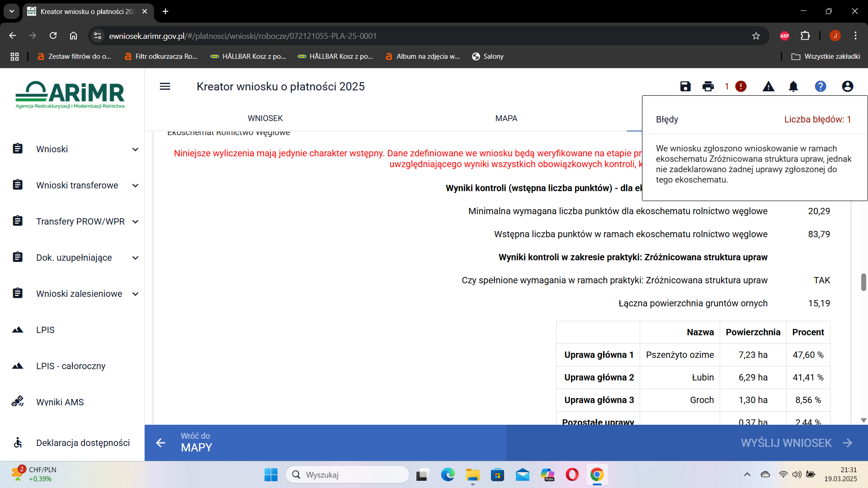Viewport: 868px width, 488px height.
Task: Click the 'Pszenżyto ozime' table cell
Action: (x=679, y=355)
